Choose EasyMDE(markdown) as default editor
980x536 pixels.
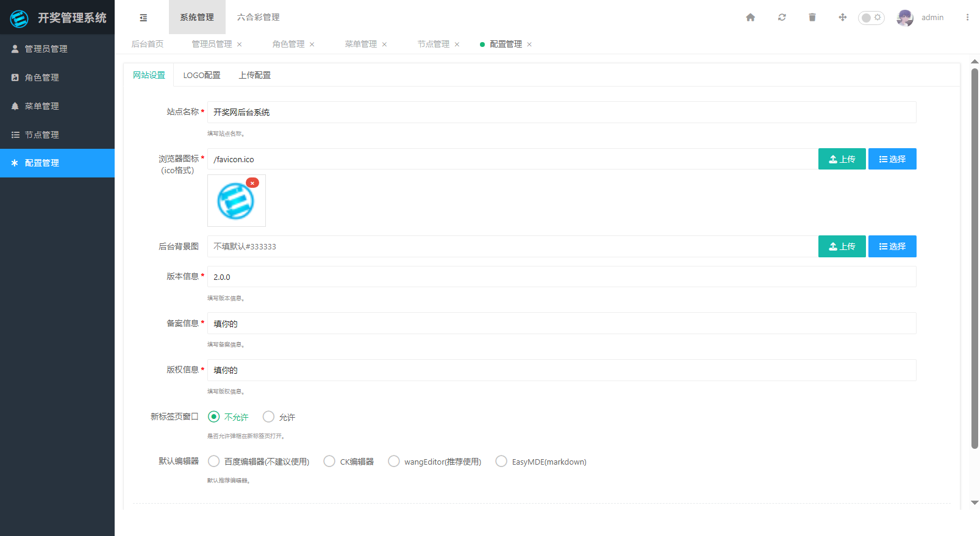541,462
